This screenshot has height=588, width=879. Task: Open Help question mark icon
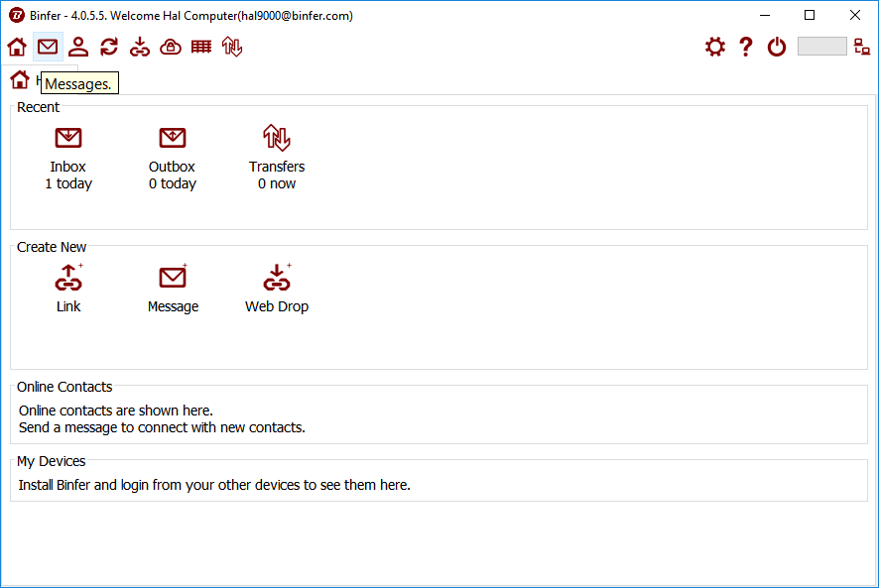[746, 47]
